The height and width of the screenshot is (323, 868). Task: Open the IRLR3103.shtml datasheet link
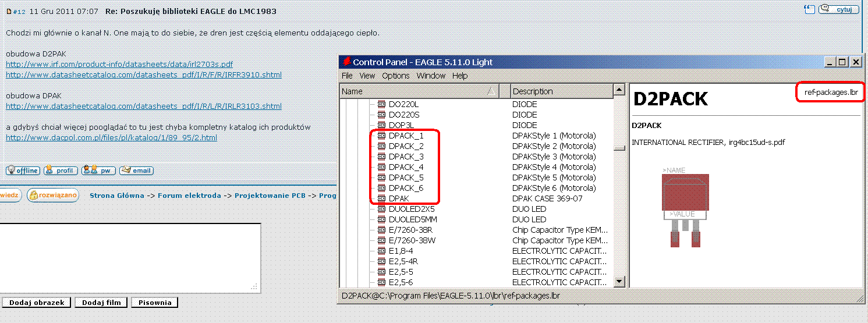point(144,106)
